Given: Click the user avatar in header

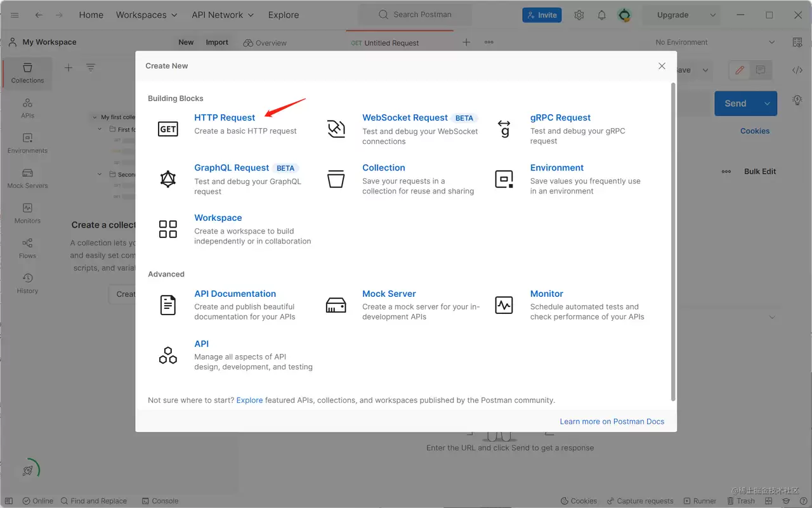Looking at the screenshot, I should click(625, 15).
